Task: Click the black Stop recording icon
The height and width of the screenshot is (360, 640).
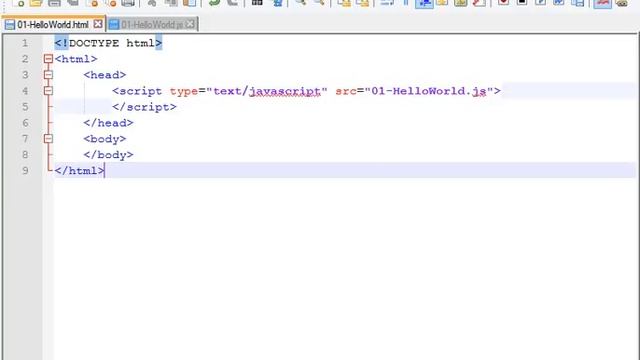Action: pyautogui.click(x=522, y=3)
